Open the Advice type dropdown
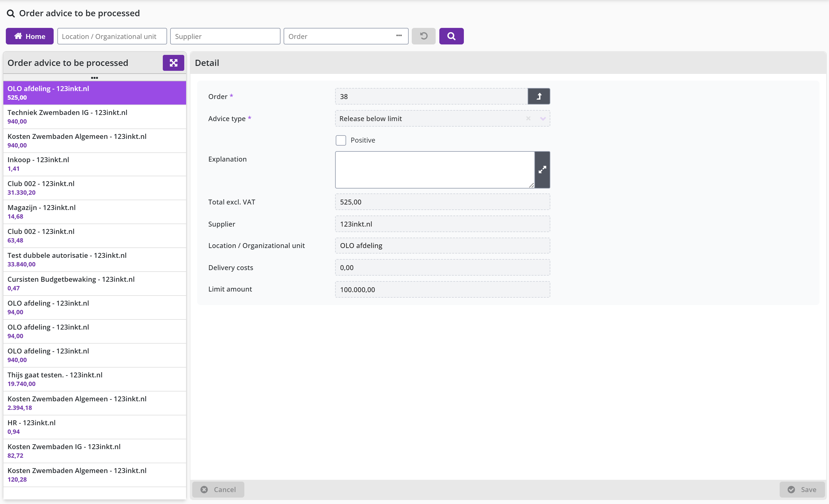Screen dimensions: 829x504 click(543, 118)
